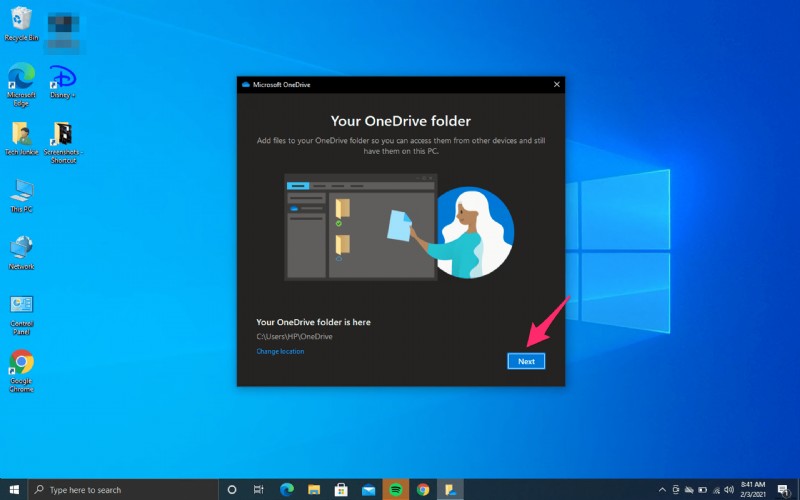The image size is (800, 500).
Task: Select the Screenshots - Shortcut desktop icon
Action: (63, 142)
